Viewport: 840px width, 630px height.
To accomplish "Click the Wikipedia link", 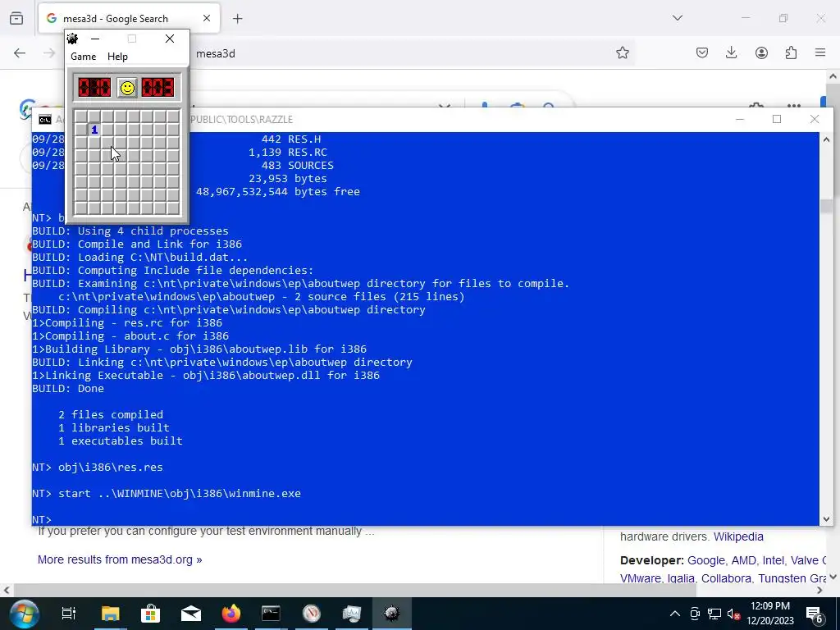I will (x=738, y=536).
